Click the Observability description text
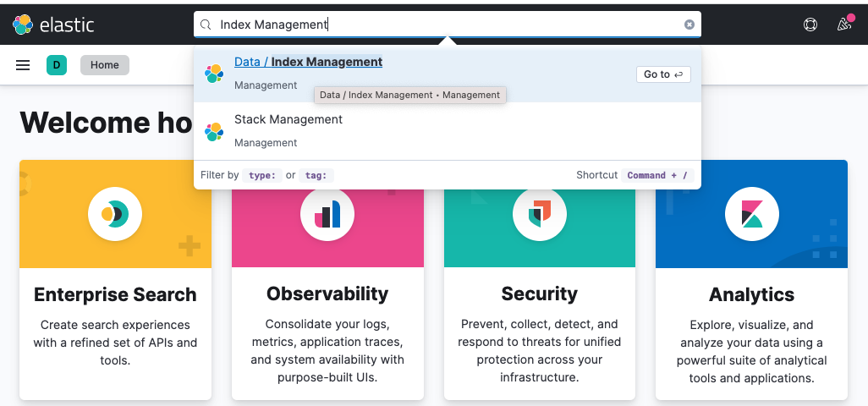868x406 pixels. [x=327, y=351]
